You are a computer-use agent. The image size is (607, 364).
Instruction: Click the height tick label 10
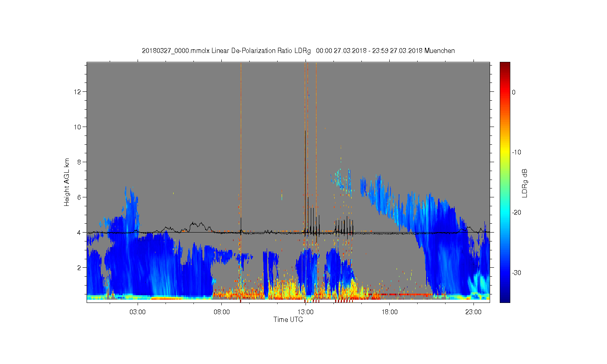click(x=78, y=127)
